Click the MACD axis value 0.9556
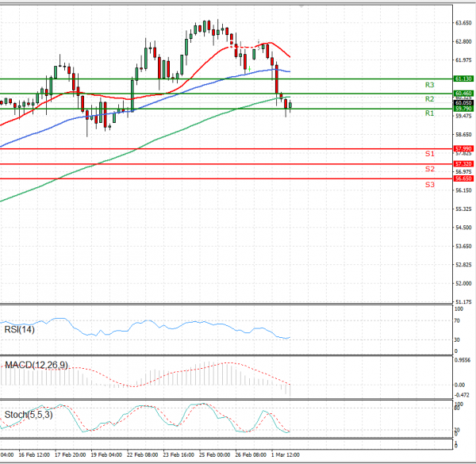476x464 pixels. 463,360
